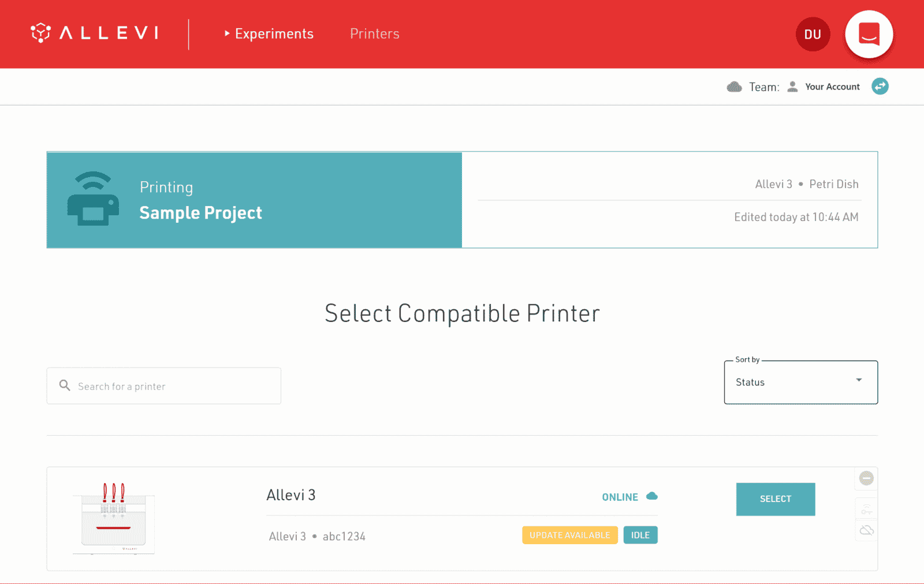Screen dimensions: 924x584
Task: Click the Select Compatible Printer heading
Action: [x=462, y=313]
